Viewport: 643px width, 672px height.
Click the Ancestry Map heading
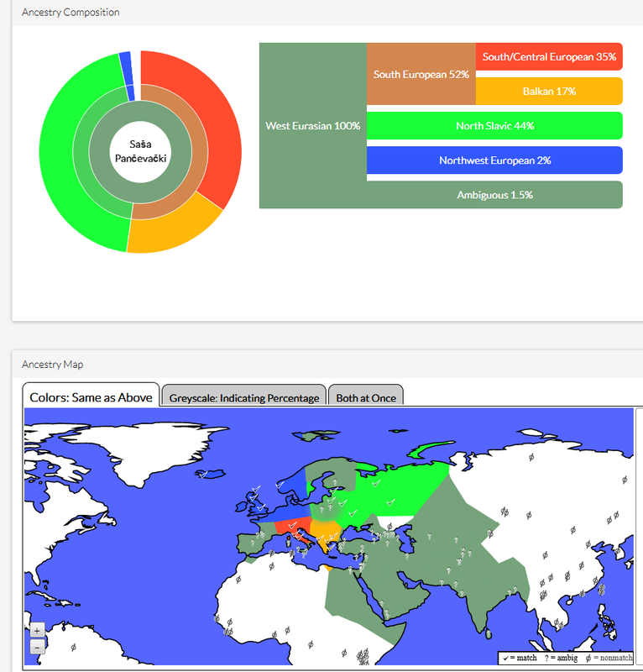(52, 365)
